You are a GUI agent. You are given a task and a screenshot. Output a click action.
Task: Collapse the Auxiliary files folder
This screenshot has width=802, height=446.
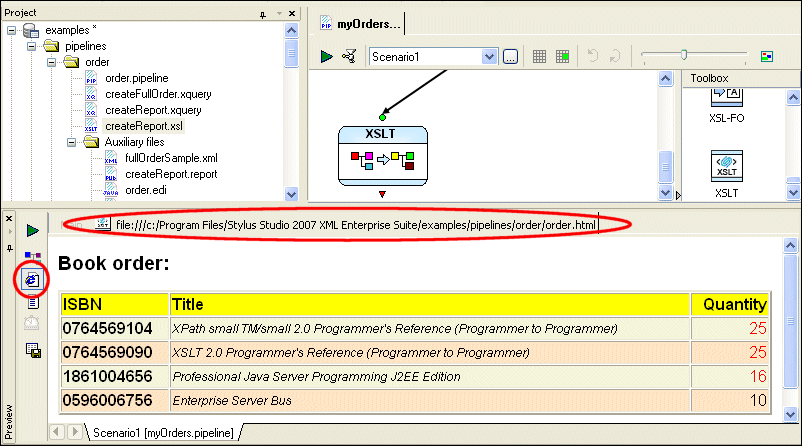(x=70, y=142)
